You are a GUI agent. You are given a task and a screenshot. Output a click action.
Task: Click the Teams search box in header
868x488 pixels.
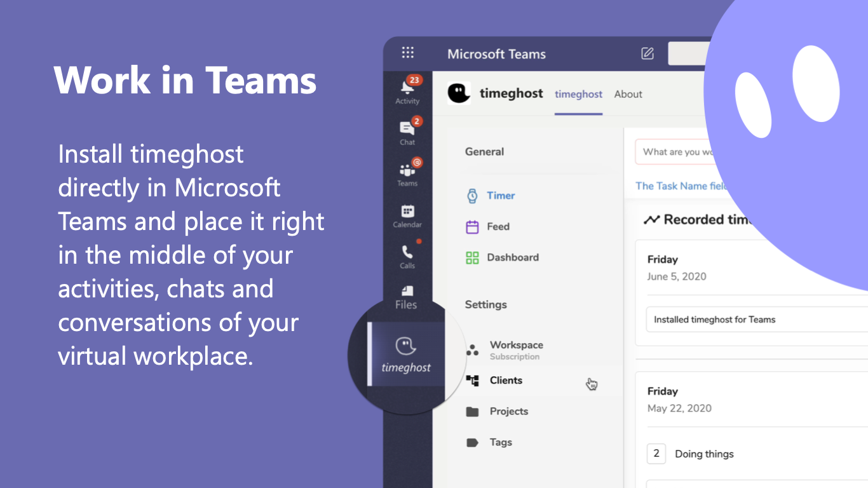pyautogui.click(x=688, y=53)
